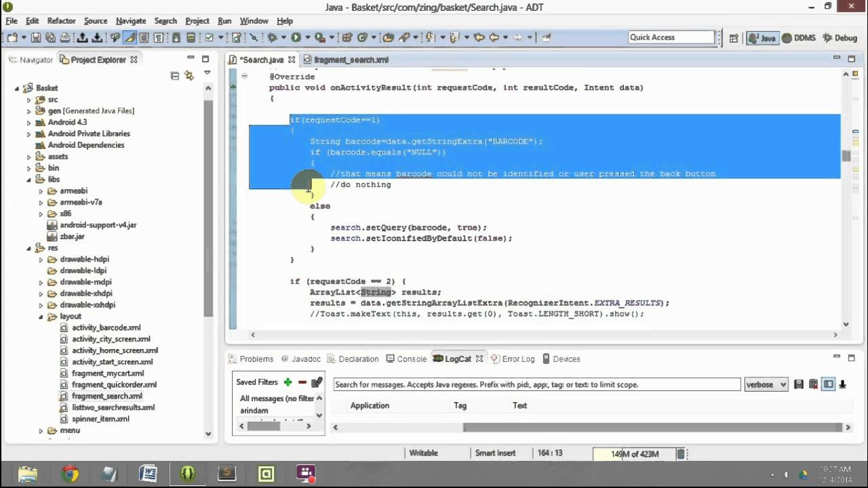Open the Android SDK Manager icon
Screen dimensions: 868x488
(176, 38)
